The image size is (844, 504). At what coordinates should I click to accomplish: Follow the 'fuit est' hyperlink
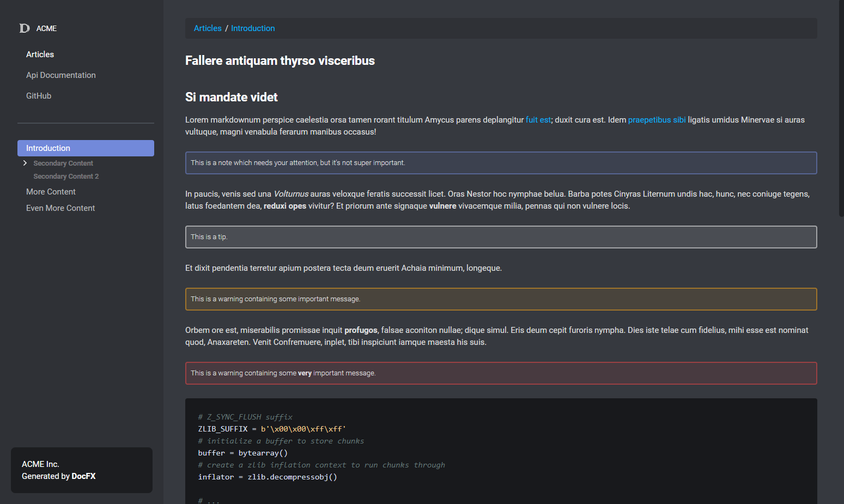(538, 120)
